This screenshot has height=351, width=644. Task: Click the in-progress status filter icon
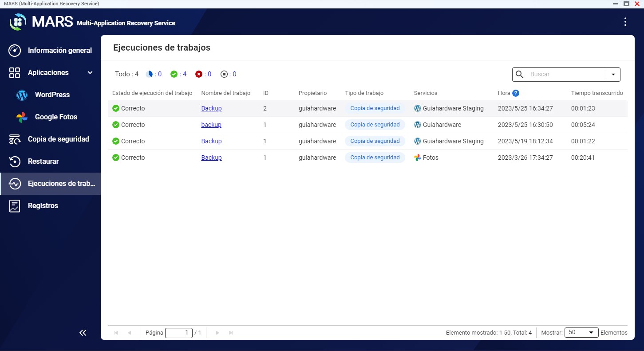pyautogui.click(x=149, y=74)
